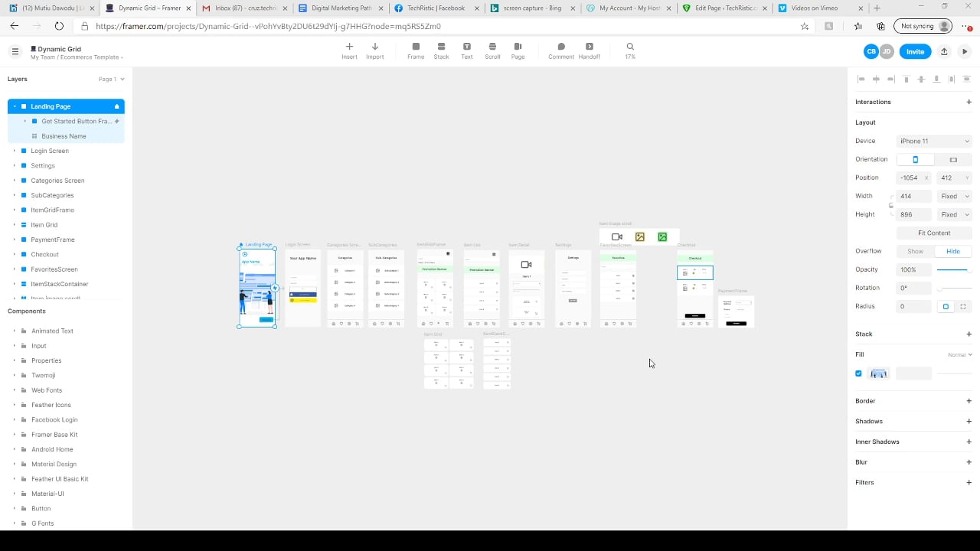Click the Fill image swatch
Image resolution: width=980 pixels, height=551 pixels.
[x=879, y=373]
